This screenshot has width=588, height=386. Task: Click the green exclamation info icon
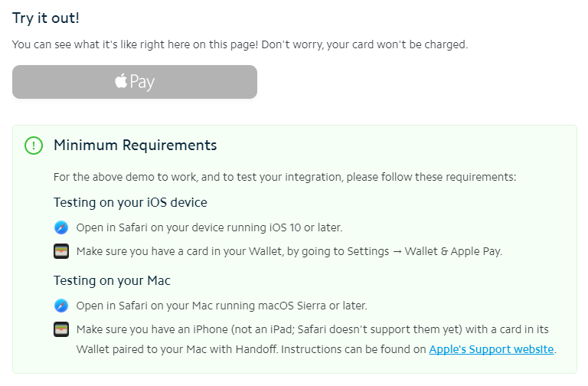pos(34,146)
